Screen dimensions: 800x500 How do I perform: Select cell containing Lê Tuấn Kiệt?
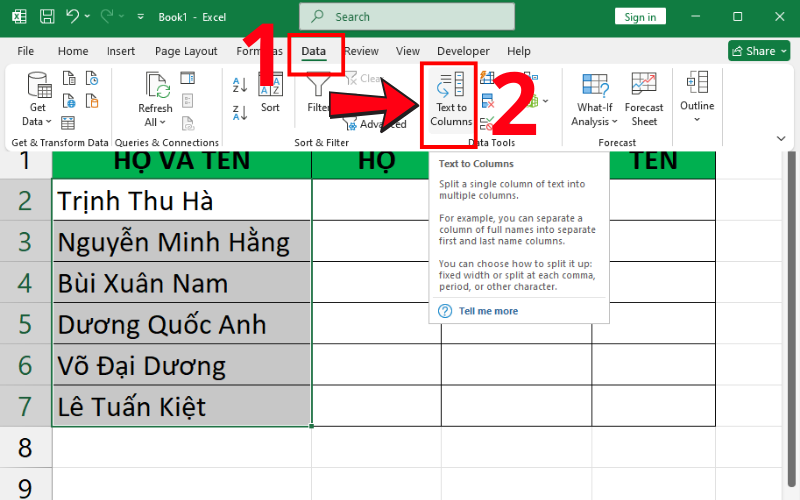182,406
